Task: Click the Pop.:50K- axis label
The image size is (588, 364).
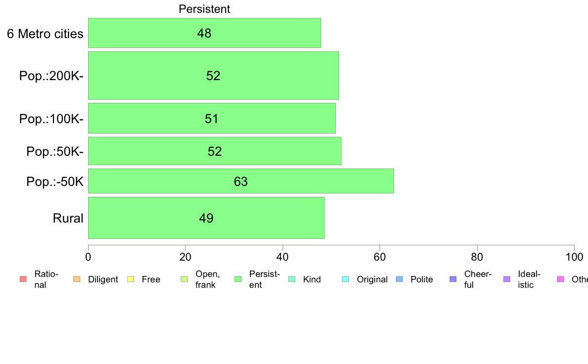Action: [x=55, y=151]
